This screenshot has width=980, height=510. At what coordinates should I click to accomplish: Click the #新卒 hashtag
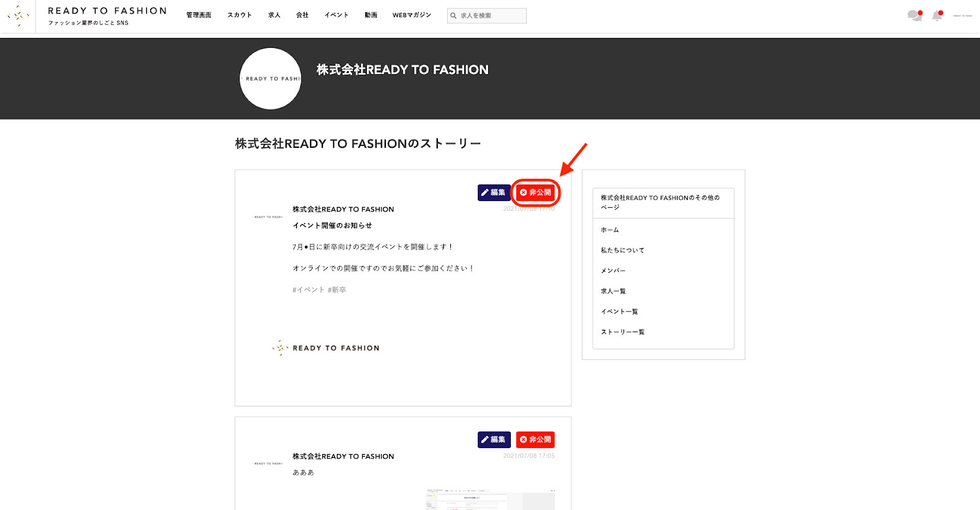pyautogui.click(x=337, y=290)
